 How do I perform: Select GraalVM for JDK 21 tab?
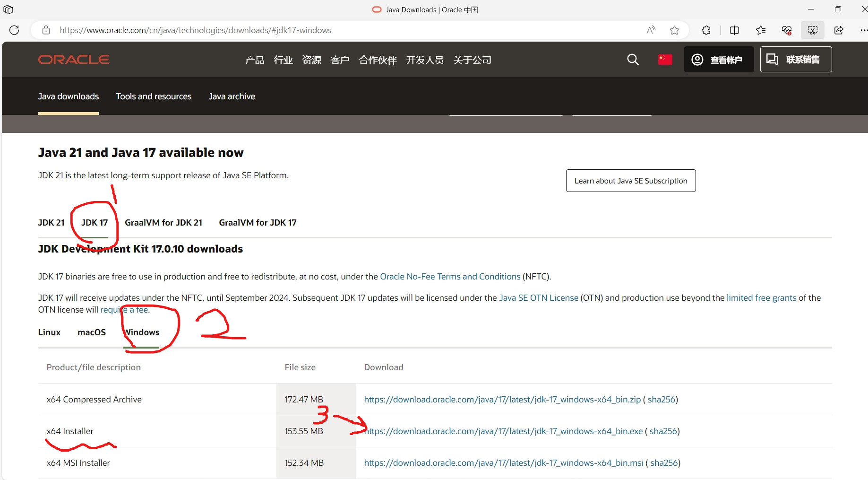click(x=163, y=223)
